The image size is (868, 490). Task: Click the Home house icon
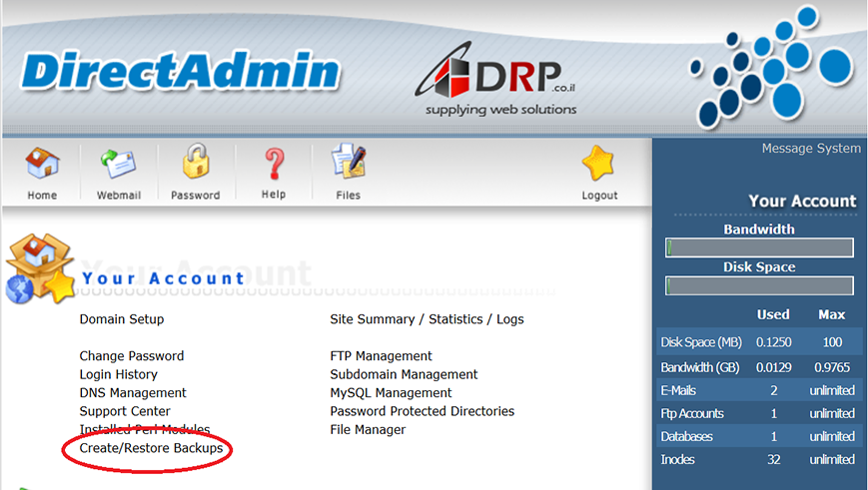click(x=42, y=164)
